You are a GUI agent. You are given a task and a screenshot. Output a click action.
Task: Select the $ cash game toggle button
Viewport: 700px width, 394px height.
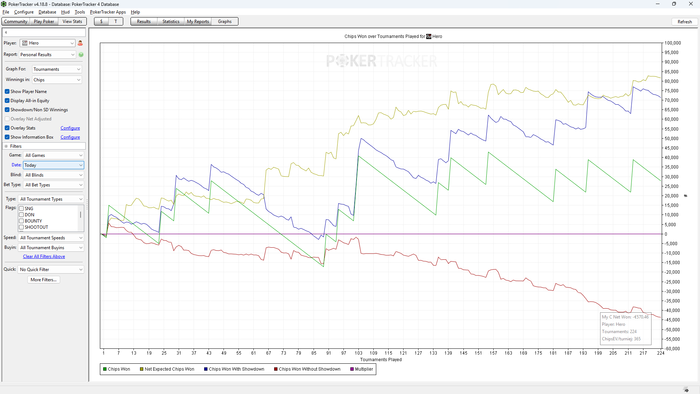[x=101, y=21]
